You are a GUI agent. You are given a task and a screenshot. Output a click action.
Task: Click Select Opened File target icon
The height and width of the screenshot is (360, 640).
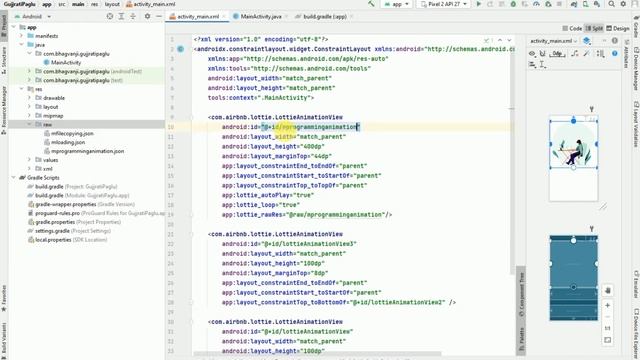tap(110, 16)
